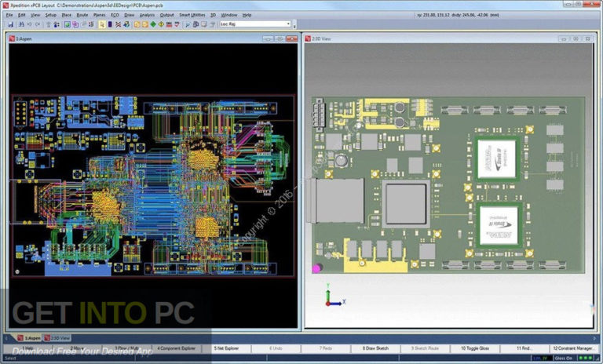Click the green-framed toolbar icon
This screenshot has width=603, height=364.
68,24
